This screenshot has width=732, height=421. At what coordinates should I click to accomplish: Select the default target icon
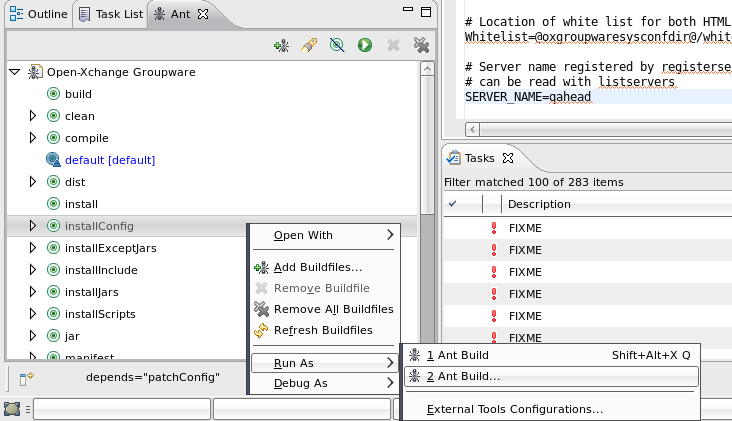54,160
